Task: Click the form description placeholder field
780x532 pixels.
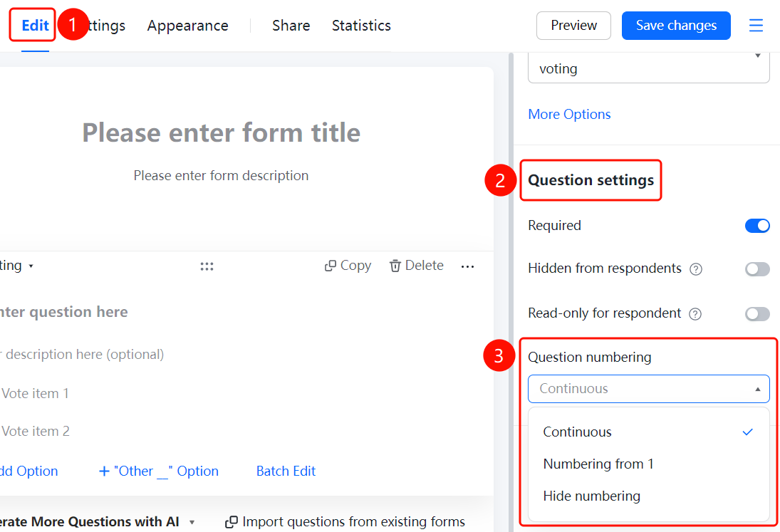Action: pyautogui.click(x=221, y=175)
